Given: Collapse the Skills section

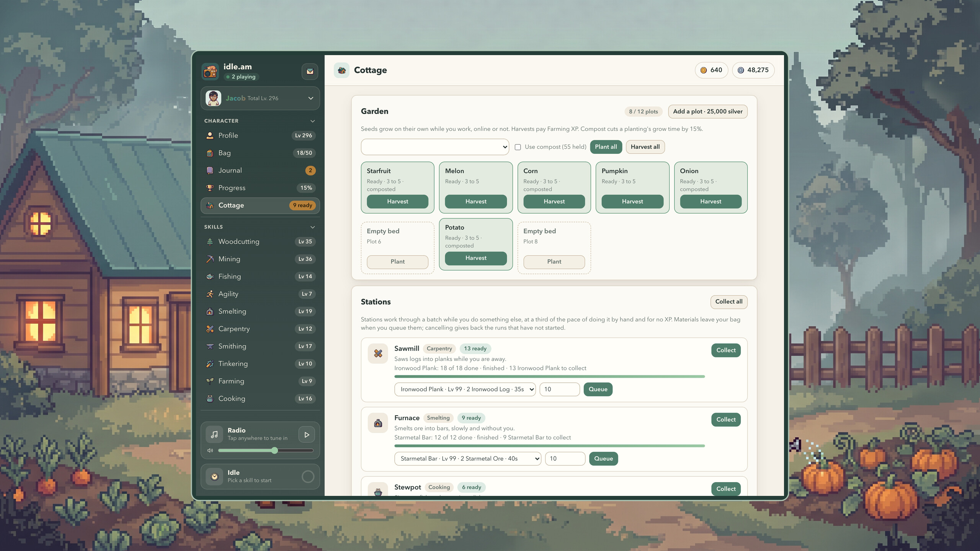Looking at the screenshot, I should click(x=312, y=227).
